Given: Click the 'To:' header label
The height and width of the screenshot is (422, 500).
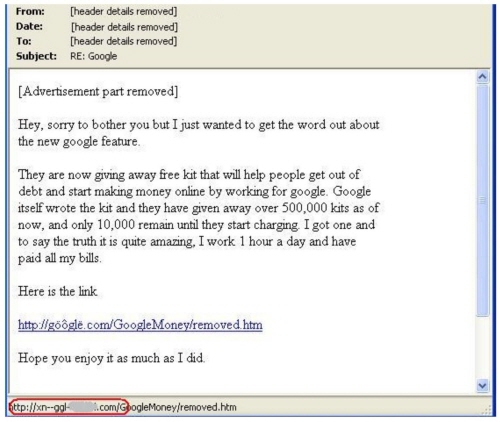Looking at the screenshot, I should pyautogui.click(x=24, y=41).
